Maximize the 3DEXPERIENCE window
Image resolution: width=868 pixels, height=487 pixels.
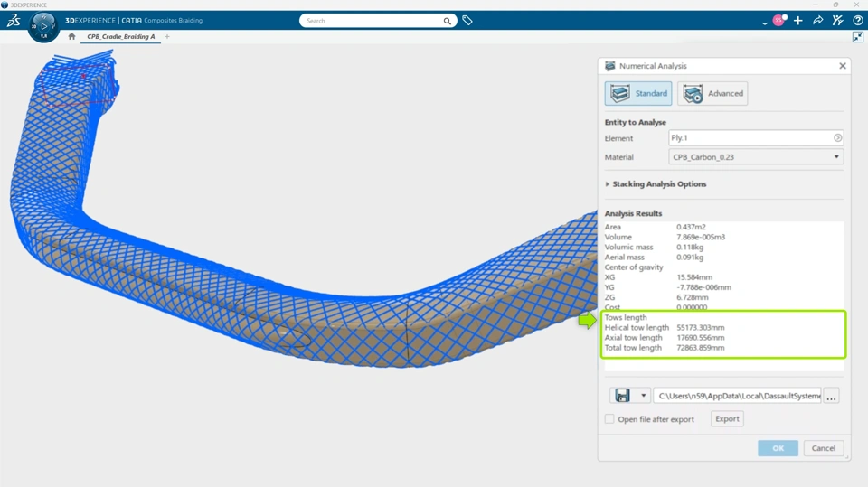tap(835, 5)
